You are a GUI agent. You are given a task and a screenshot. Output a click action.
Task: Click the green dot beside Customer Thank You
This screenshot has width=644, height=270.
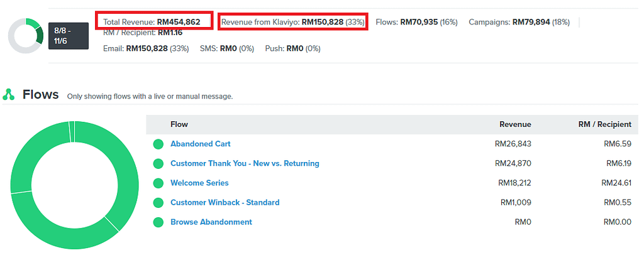point(158,163)
